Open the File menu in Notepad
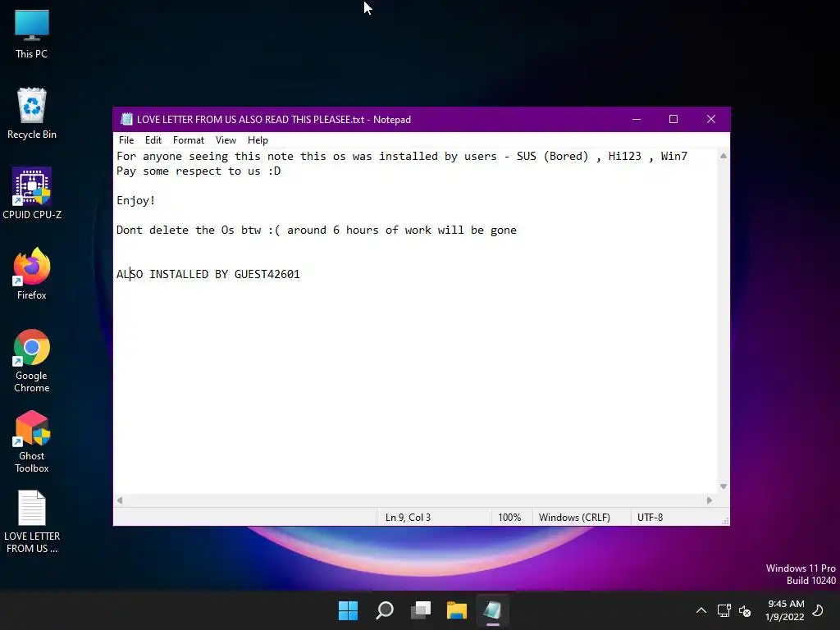Screen dimensions: 840x630 126,140
